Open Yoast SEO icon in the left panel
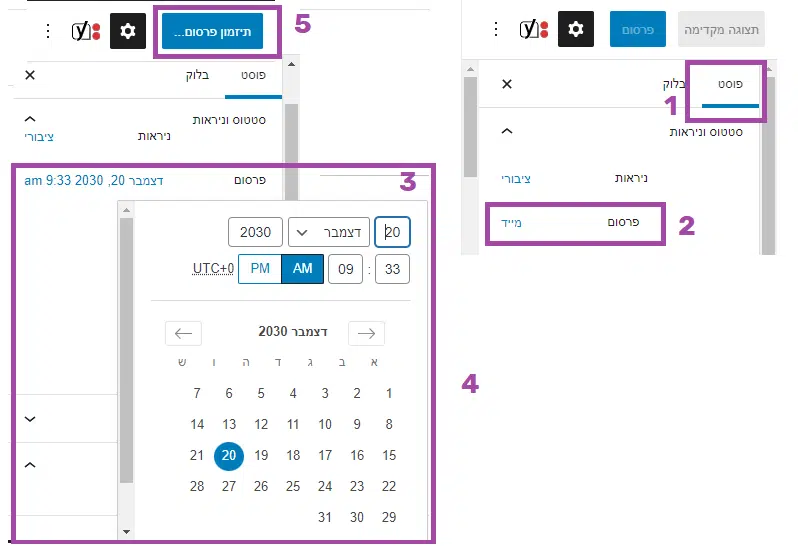 87,31
